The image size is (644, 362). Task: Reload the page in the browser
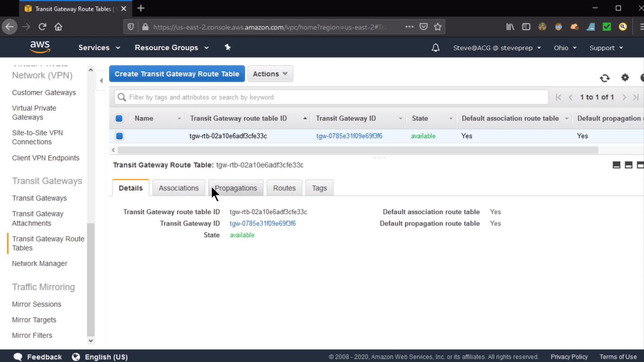42,27
